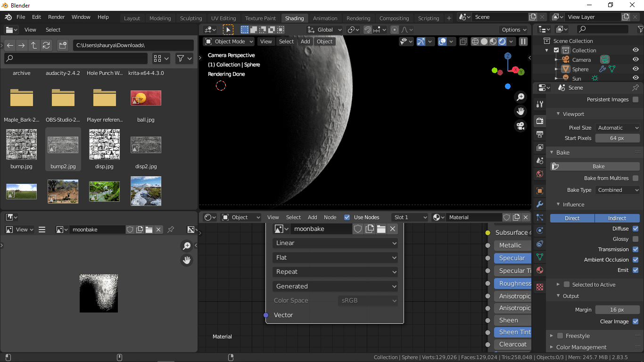Open Global transform orientation dropdown
This screenshot has width=644, height=362.
pyautogui.click(x=325, y=30)
